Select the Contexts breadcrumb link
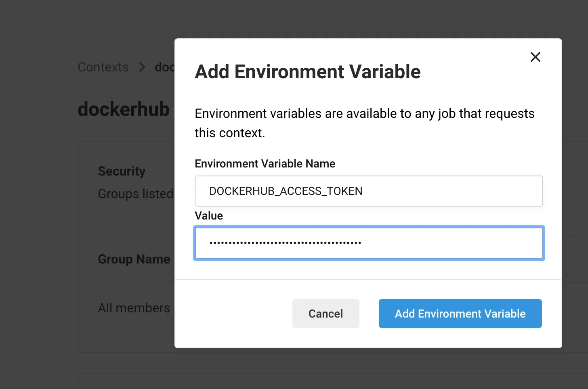This screenshot has height=389, width=588. coord(103,67)
